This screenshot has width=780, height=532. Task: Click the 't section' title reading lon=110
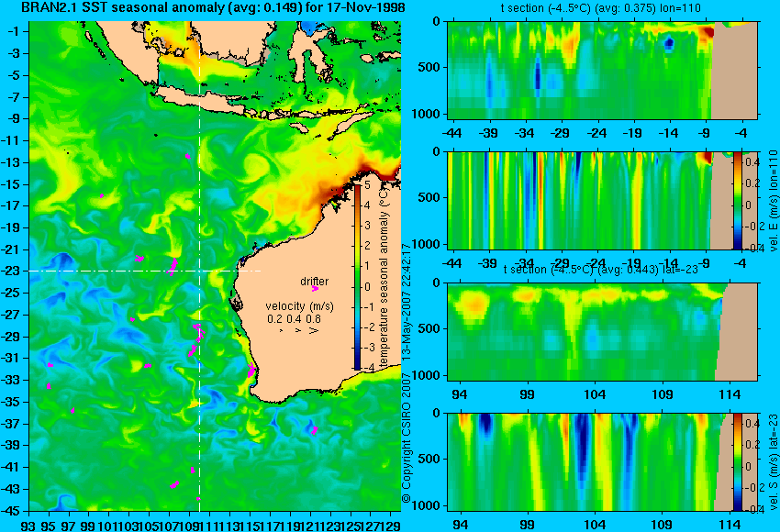[x=600, y=8]
